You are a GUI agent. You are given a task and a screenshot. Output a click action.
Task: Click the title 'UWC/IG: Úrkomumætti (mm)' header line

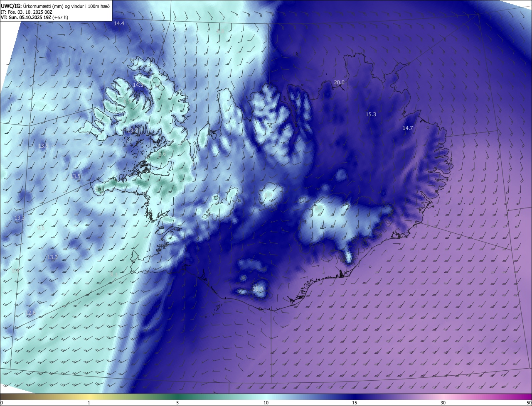click(55, 6)
